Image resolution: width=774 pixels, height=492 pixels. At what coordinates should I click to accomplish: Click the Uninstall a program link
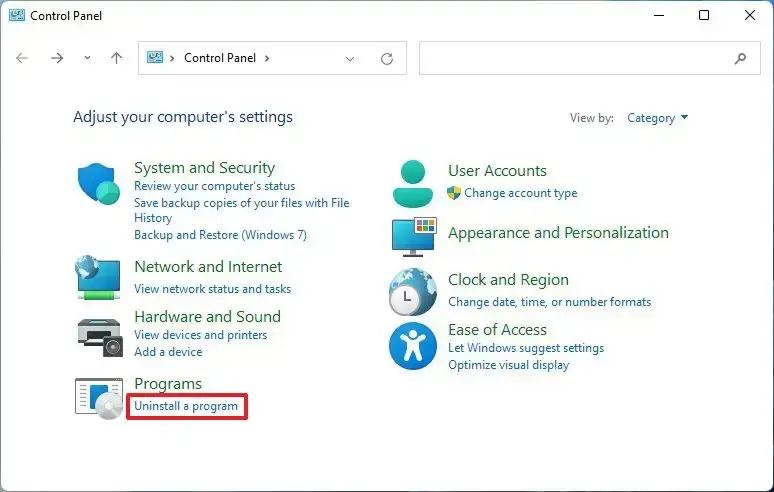pos(186,406)
